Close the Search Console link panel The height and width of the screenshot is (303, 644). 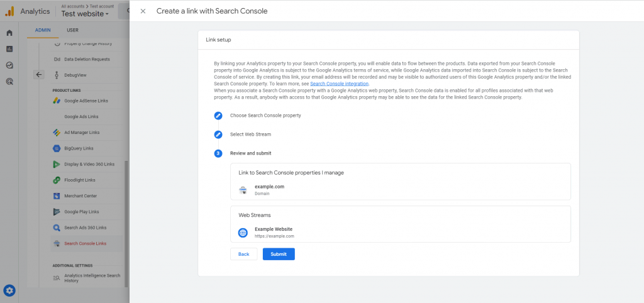[143, 11]
